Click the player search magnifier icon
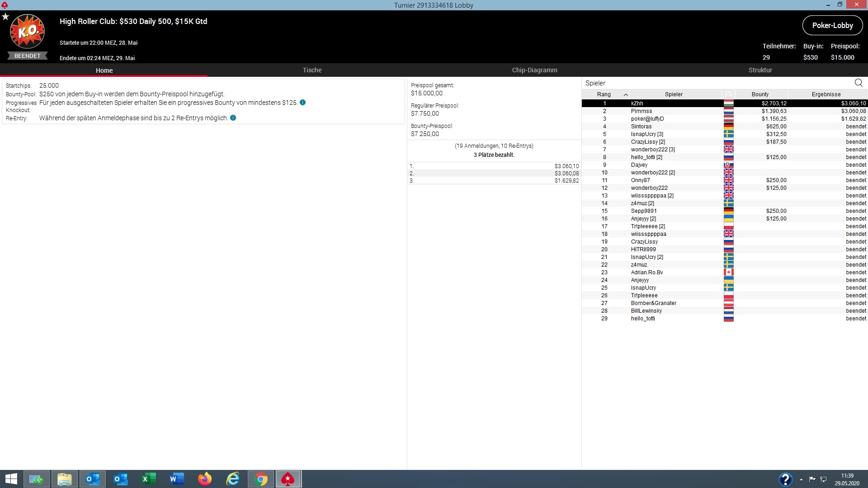This screenshot has width=868, height=488. tap(859, 83)
